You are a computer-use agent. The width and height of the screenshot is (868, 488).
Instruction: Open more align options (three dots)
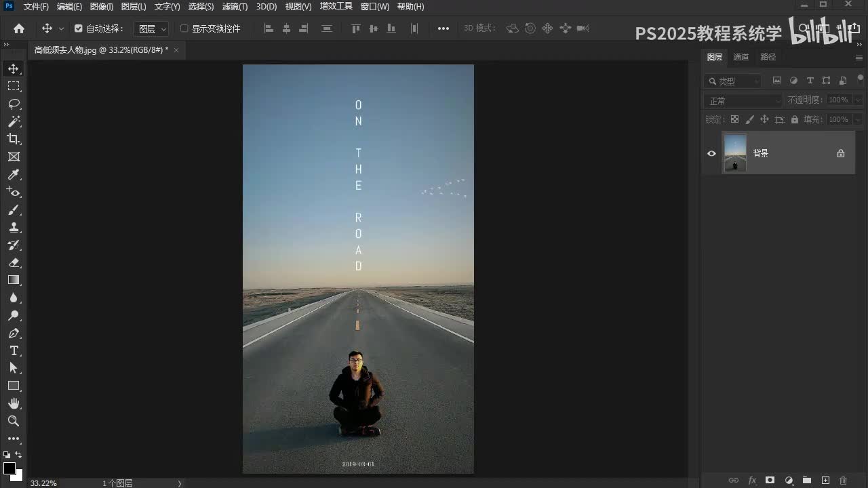tap(443, 28)
